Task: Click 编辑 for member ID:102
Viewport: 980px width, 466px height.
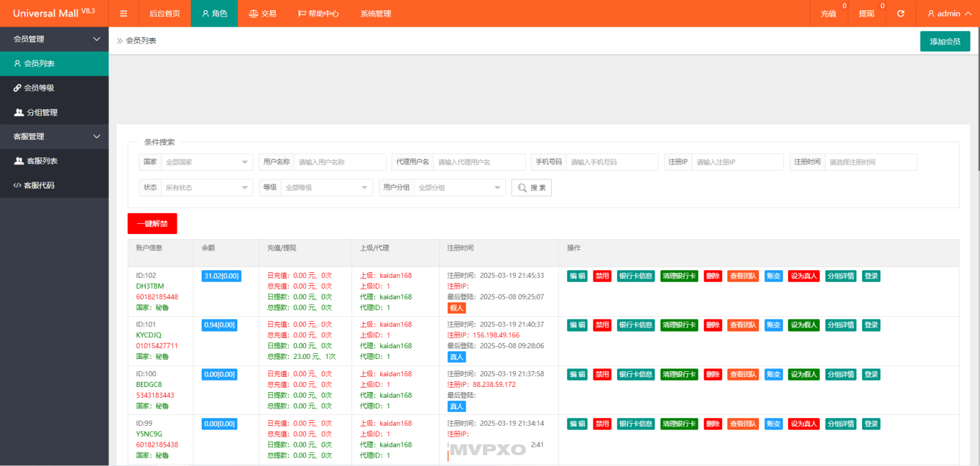Action: [x=577, y=276]
